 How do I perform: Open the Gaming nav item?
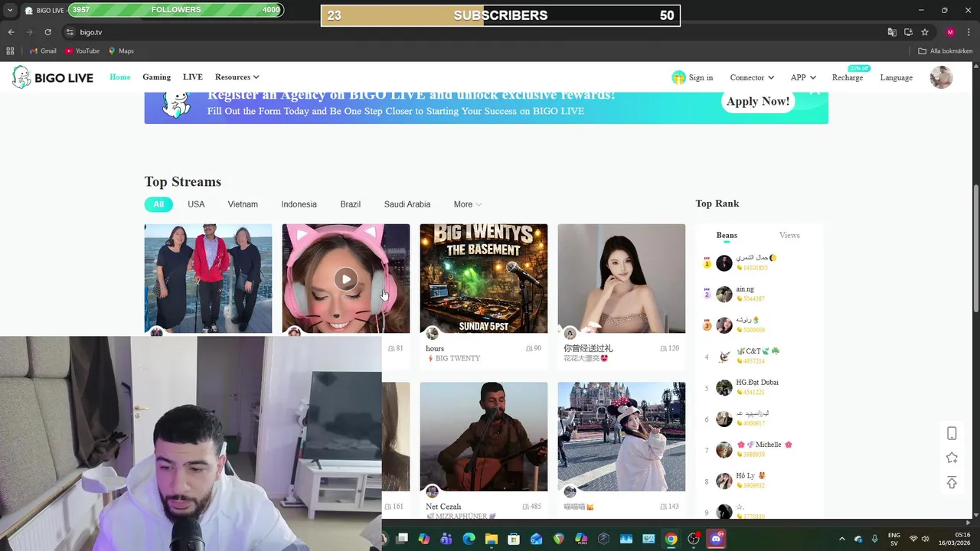coord(156,77)
